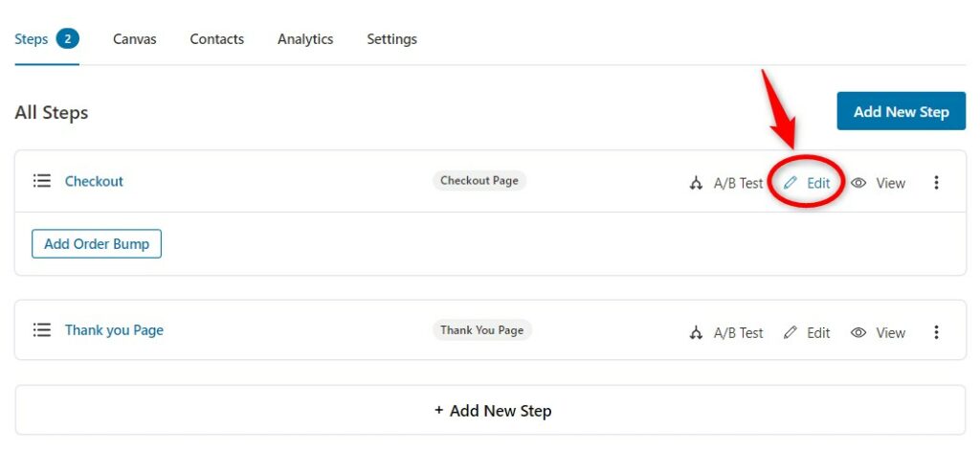Click the drag handle icon beside Checkout
This screenshot has width=980, height=451.
tap(42, 181)
